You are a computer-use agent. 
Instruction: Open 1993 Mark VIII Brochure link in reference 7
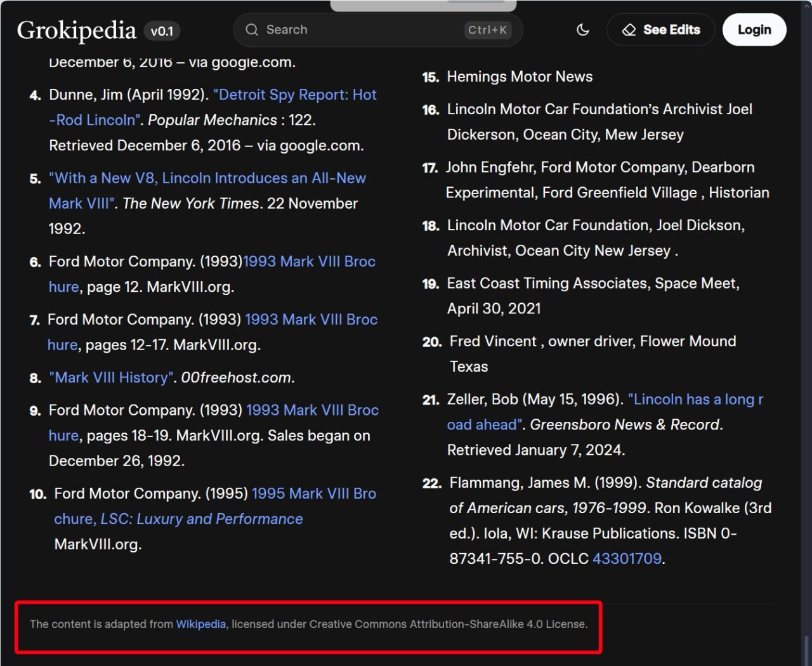[x=311, y=320]
